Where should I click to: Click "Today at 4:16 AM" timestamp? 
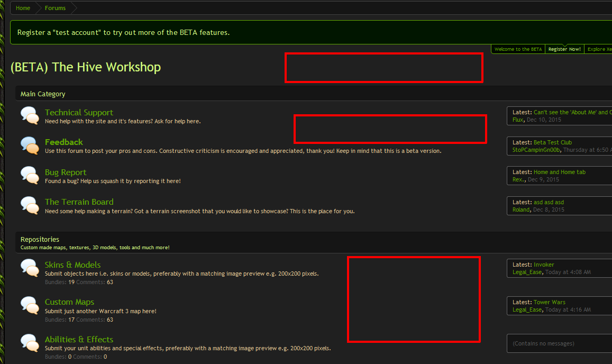(568, 310)
